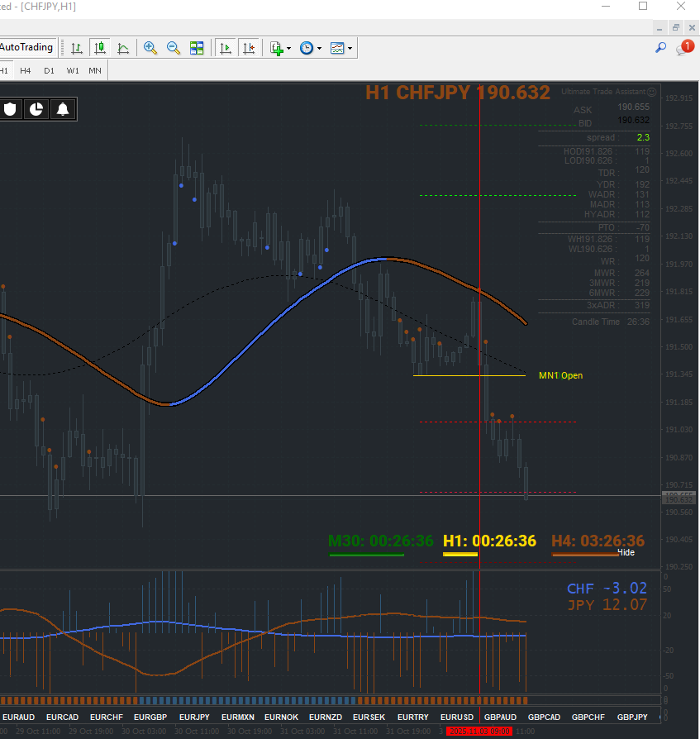This screenshot has height=739, width=700.
Task: Select the bar chart icon
Action: point(77,48)
